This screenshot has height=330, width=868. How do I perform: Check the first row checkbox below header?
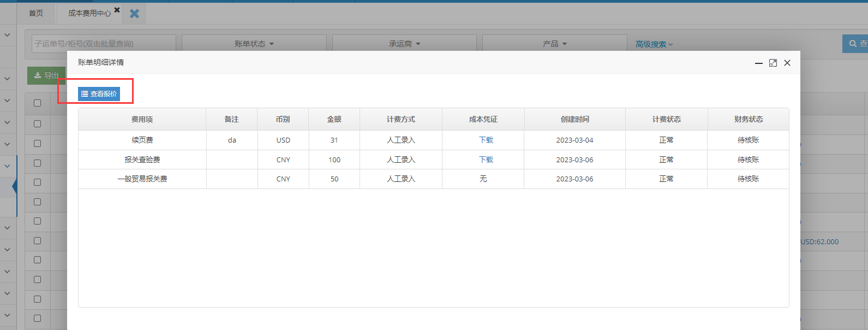[x=37, y=123]
